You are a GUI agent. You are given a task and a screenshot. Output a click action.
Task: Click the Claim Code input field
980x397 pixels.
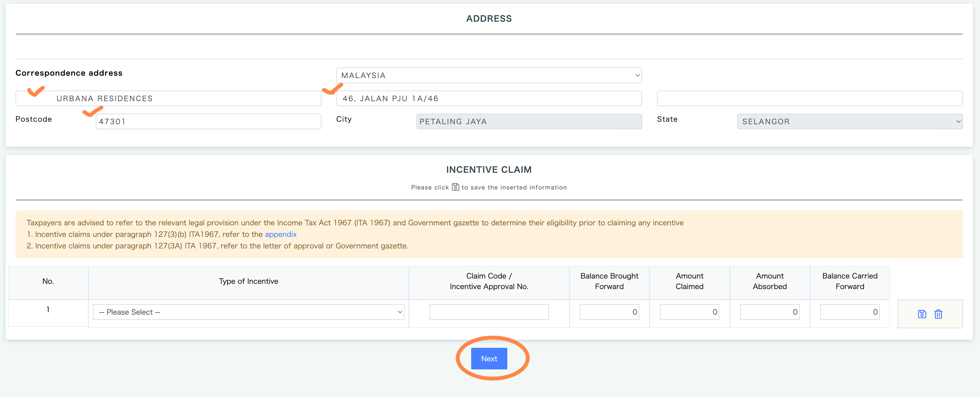point(489,312)
